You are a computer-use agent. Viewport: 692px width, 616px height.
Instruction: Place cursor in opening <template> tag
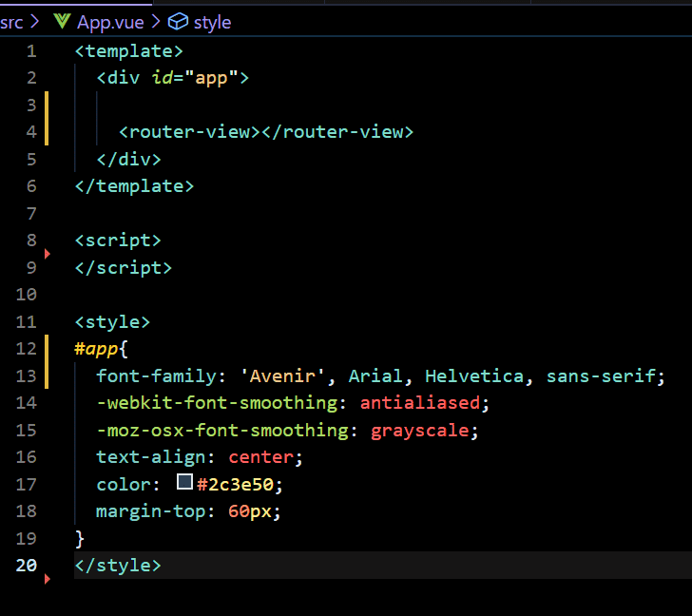click(x=129, y=51)
